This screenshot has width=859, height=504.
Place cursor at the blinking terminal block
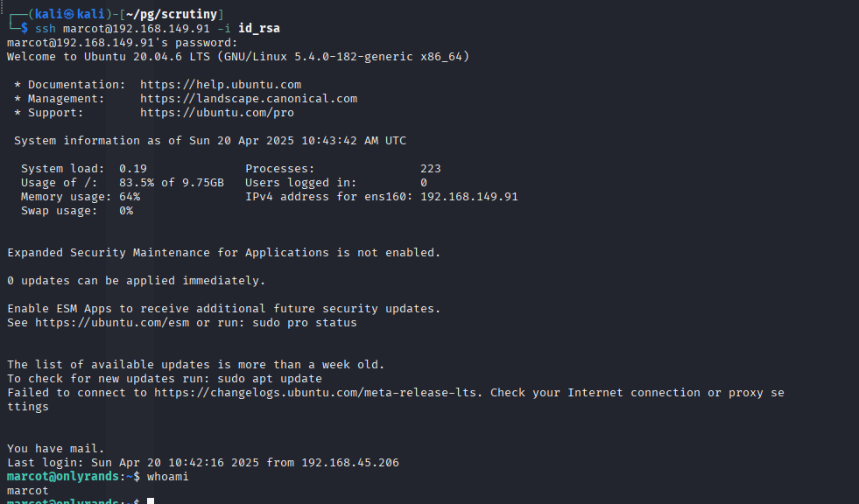pyautogui.click(x=151, y=500)
